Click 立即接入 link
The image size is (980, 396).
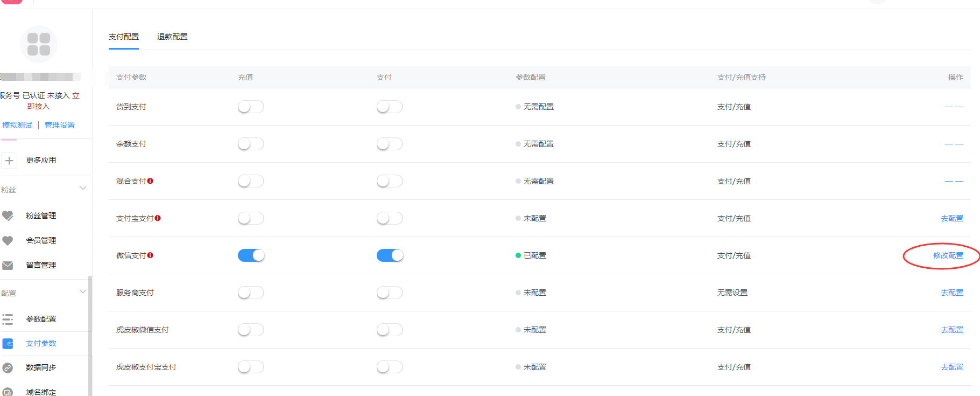tap(39, 106)
